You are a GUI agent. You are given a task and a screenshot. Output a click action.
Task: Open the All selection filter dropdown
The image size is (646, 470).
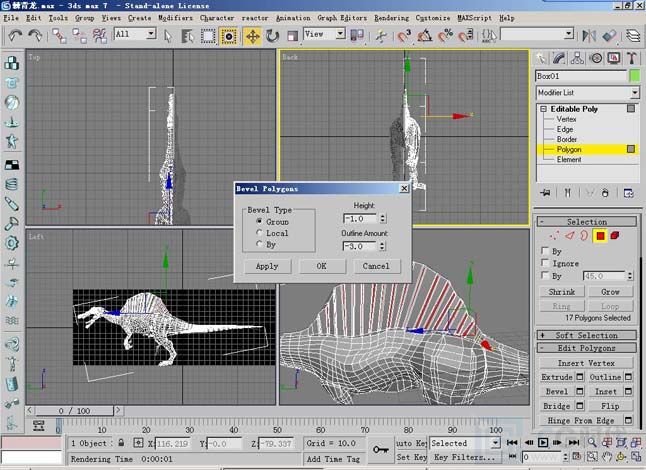click(x=152, y=33)
